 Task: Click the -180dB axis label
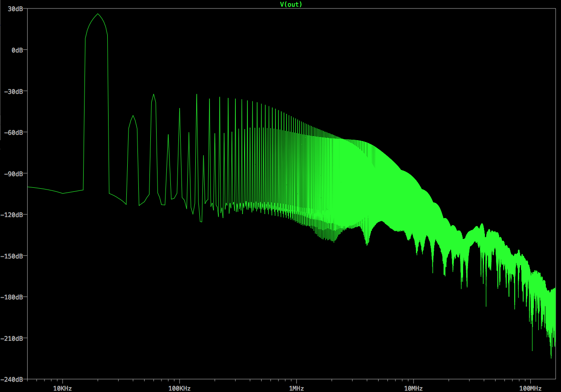12,297
